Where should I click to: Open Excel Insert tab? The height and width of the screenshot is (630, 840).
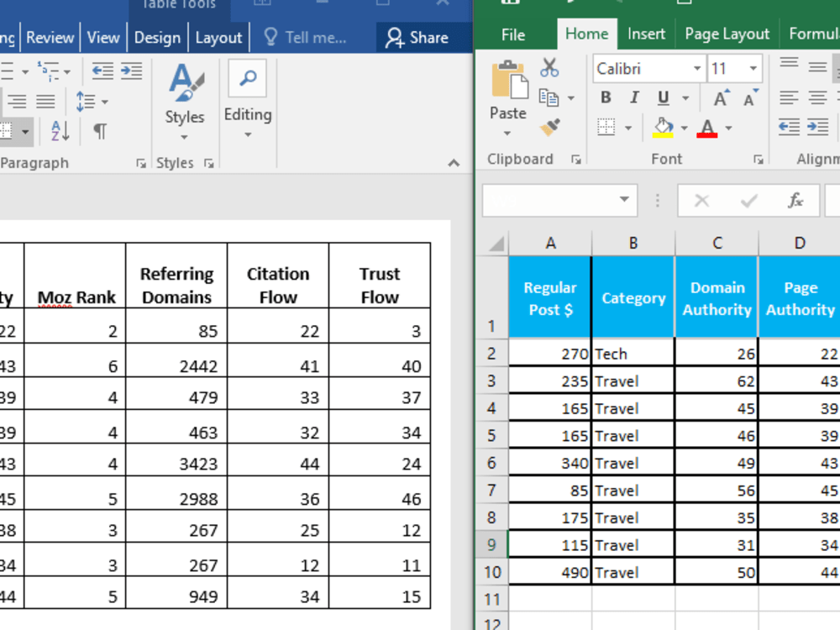click(646, 34)
